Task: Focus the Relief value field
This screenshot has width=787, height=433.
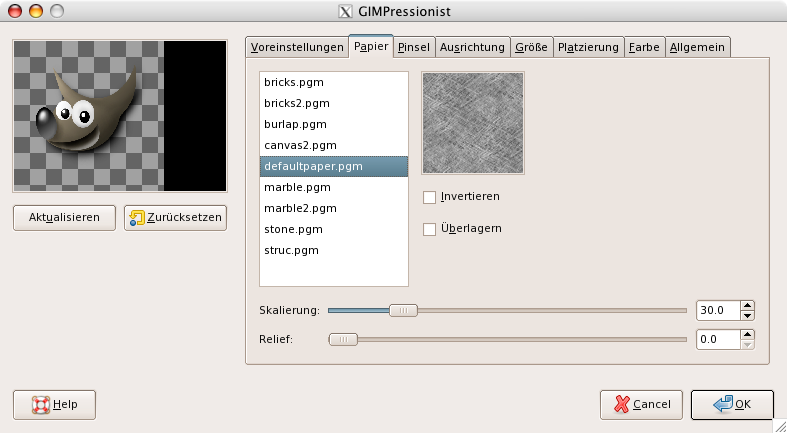Action: tap(718, 340)
